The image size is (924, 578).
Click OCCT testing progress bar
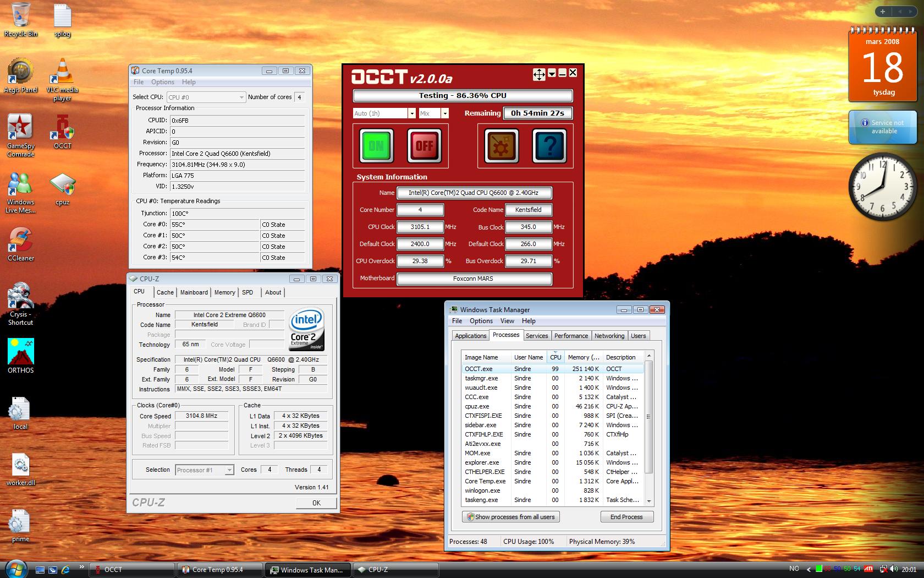point(463,96)
